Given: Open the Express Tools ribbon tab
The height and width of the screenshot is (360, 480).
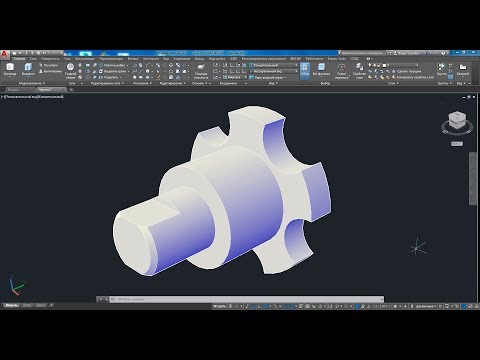Looking at the screenshot, I should click(x=336, y=59).
